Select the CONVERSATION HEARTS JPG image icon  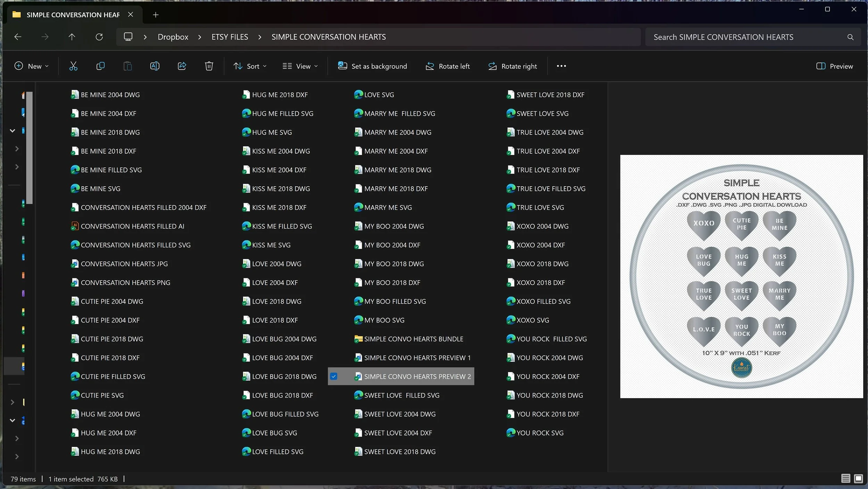pyautogui.click(x=75, y=264)
